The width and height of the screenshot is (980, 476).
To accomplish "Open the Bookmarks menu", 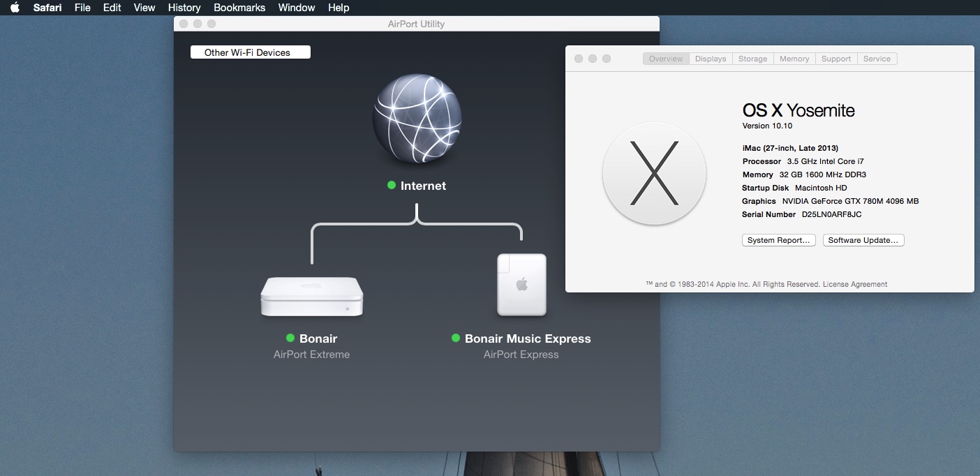I will coord(239,8).
